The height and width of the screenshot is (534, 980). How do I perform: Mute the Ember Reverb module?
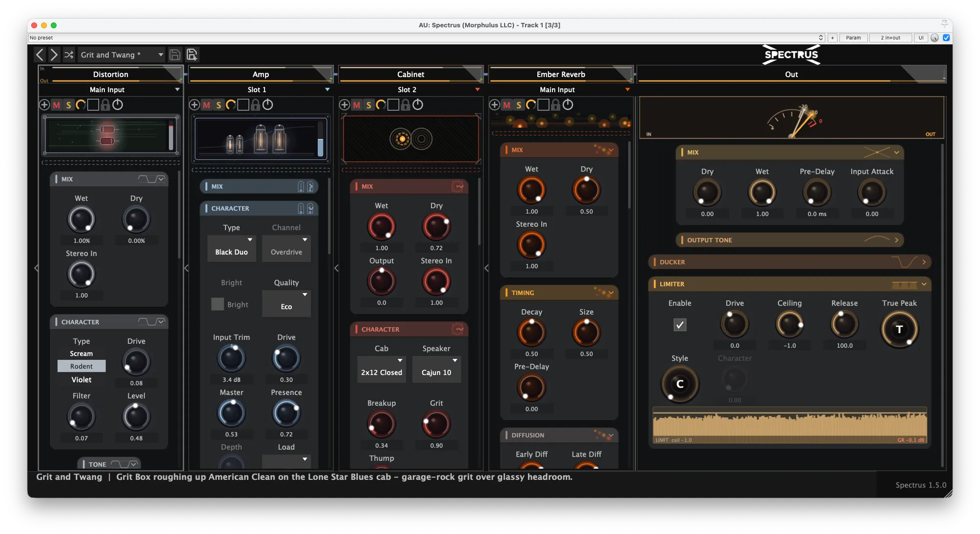[507, 105]
